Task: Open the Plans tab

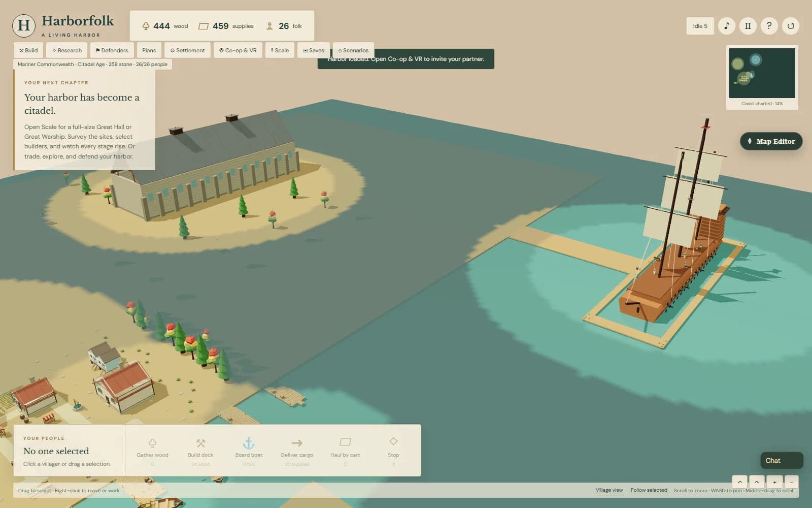Action: click(x=149, y=50)
